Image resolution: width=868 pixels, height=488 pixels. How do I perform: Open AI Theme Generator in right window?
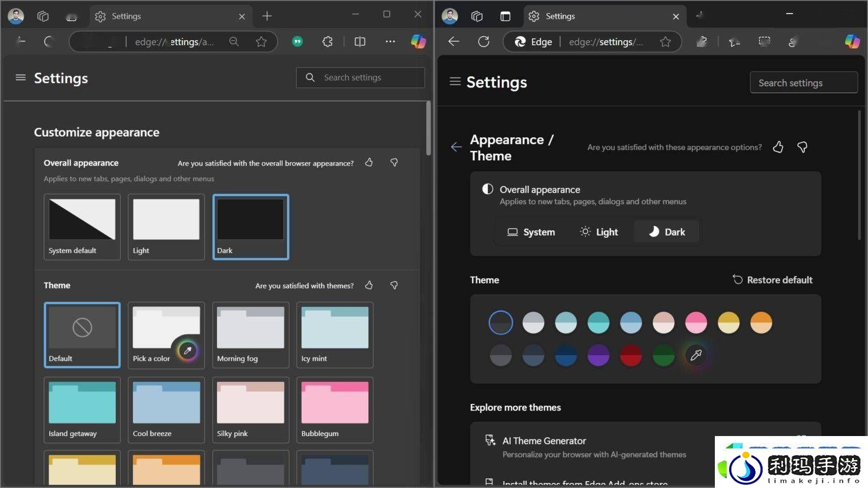coord(645,446)
